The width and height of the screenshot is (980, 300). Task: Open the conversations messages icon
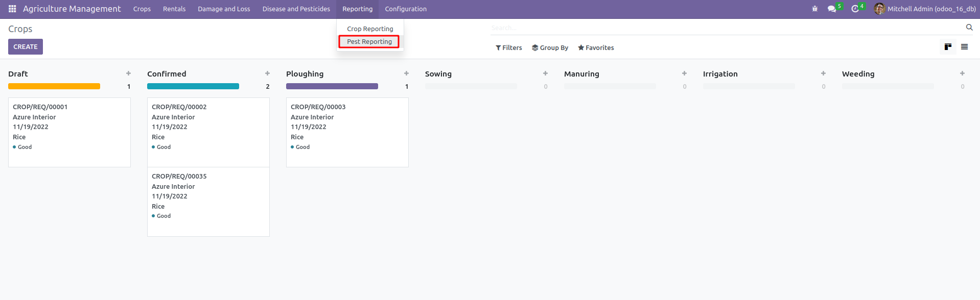[832, 9]
